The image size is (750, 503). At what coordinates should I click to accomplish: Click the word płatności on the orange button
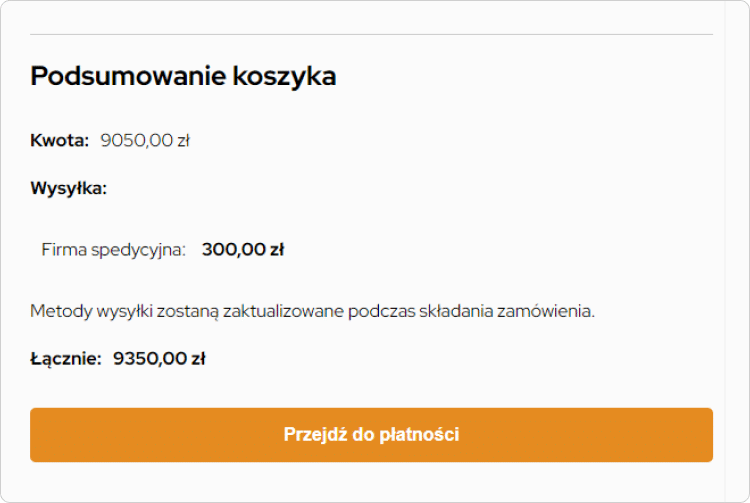click(x=422, y=435)
